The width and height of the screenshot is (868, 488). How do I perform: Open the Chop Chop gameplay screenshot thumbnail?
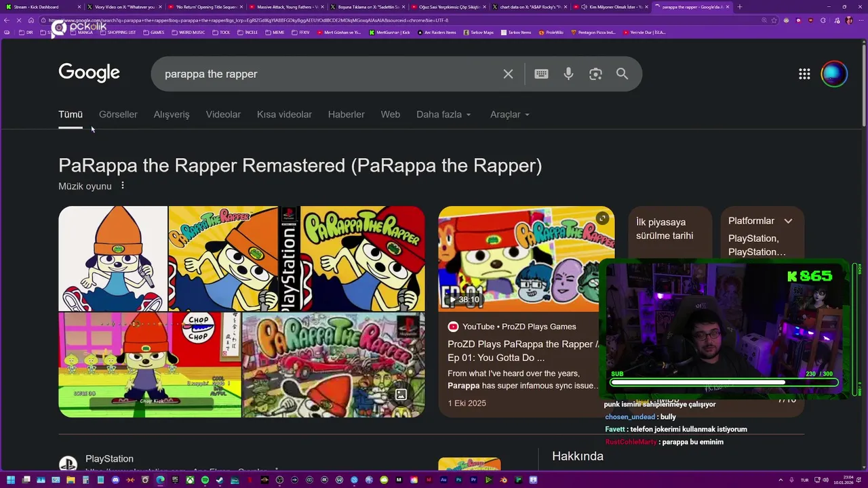[150, 365]
